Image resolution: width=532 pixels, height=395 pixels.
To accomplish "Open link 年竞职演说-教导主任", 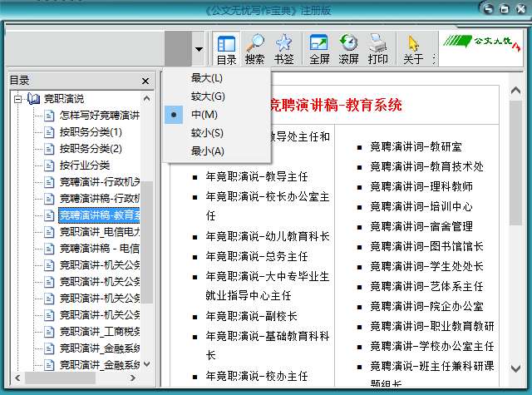I will tap(257, 176).
